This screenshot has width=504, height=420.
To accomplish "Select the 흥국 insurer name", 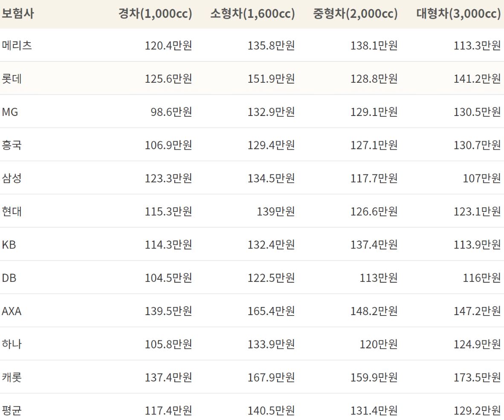I will (12, 145).
